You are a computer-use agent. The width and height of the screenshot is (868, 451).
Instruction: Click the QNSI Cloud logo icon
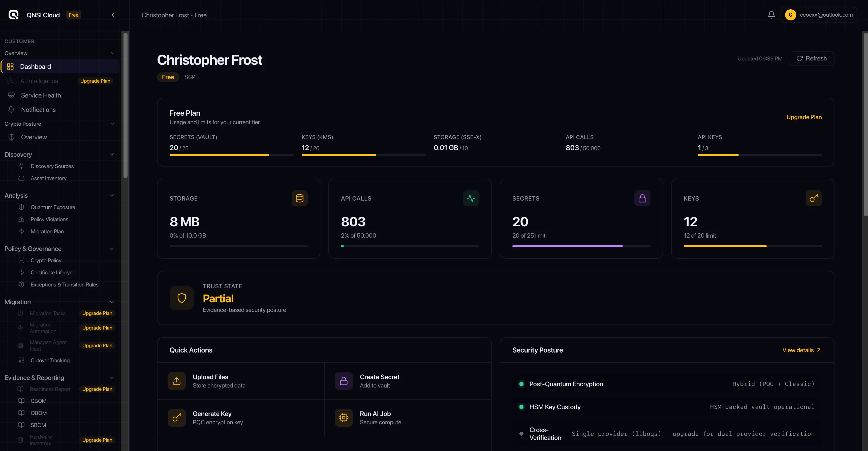(x=13, y=15)
